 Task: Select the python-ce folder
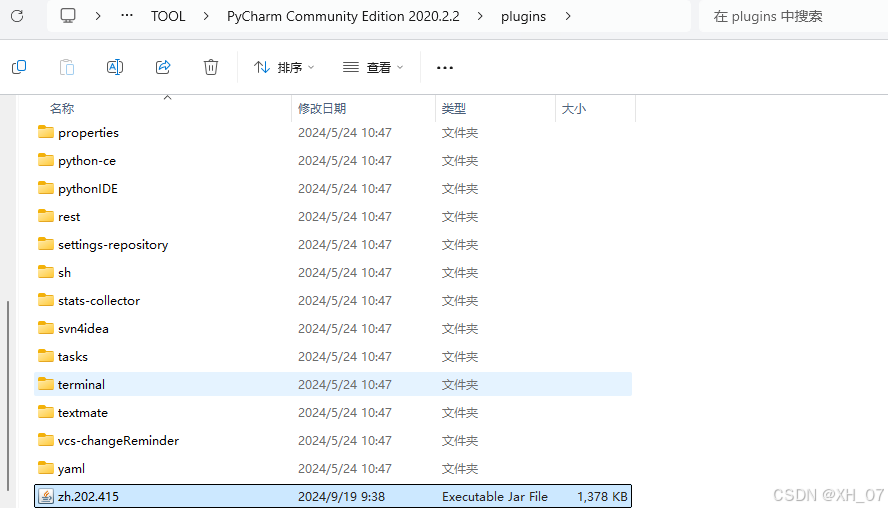point(333,161)
